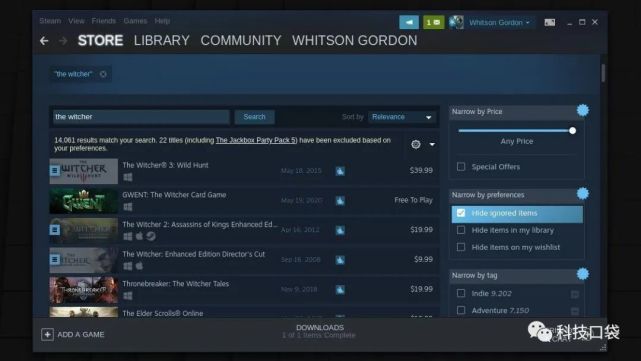Collapse the Narrow by Price section
The image size is (641, 361).
[583, 110]
